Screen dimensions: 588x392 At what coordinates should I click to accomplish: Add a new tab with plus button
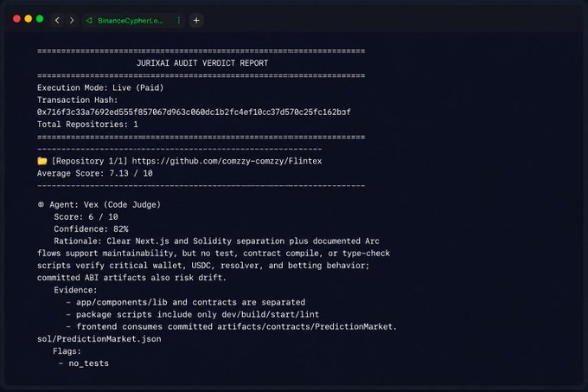[196, 20]
